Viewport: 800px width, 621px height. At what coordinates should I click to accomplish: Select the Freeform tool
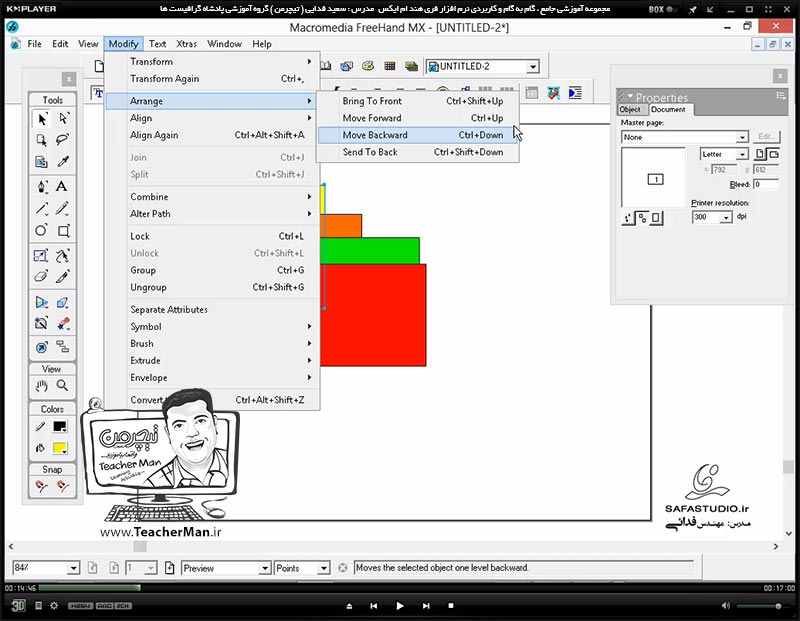tap(63, 255)
